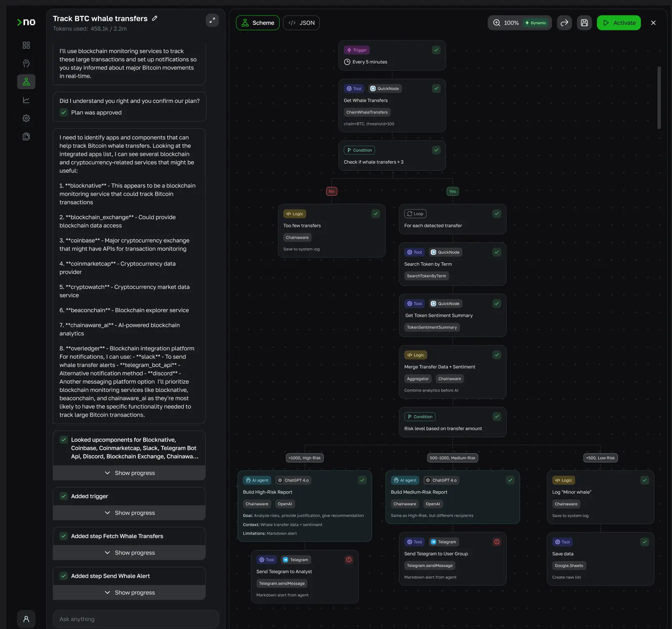Image resolution: width=672 pixels, height=629 pixels.
Task: Save the workflow with the disk icon
Action: point(584,23)
